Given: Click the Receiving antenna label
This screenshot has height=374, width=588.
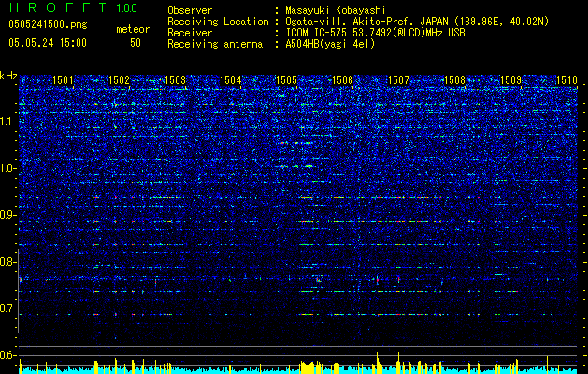Looking at the screenshot, I should pos(215,44).
